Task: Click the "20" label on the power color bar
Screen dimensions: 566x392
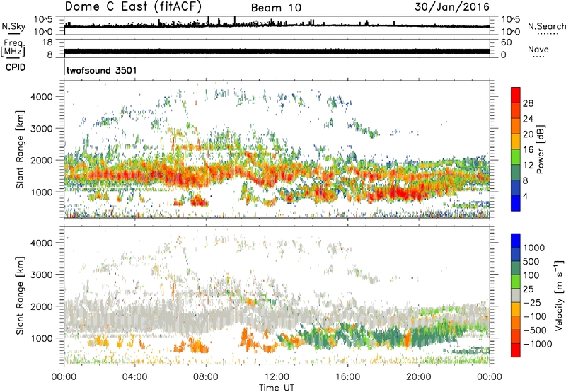Action: tap(528, 134)
